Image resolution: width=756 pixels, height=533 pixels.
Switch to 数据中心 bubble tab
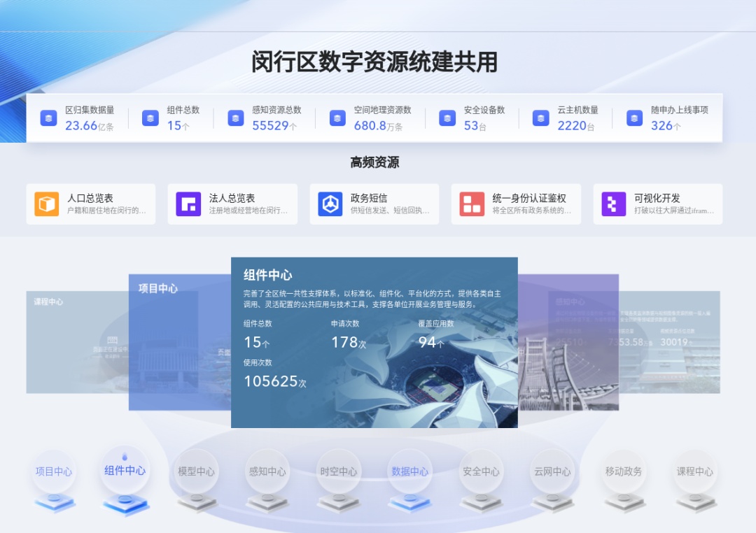click(x=409, y=471)
